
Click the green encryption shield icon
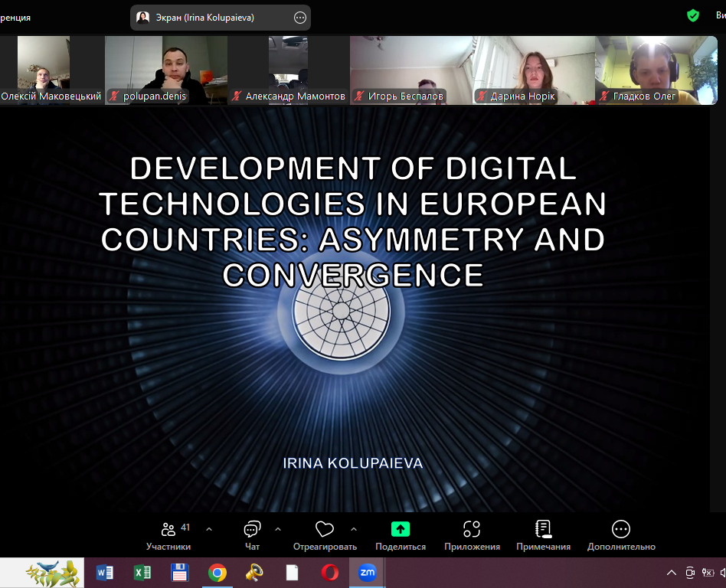(692, 15)
